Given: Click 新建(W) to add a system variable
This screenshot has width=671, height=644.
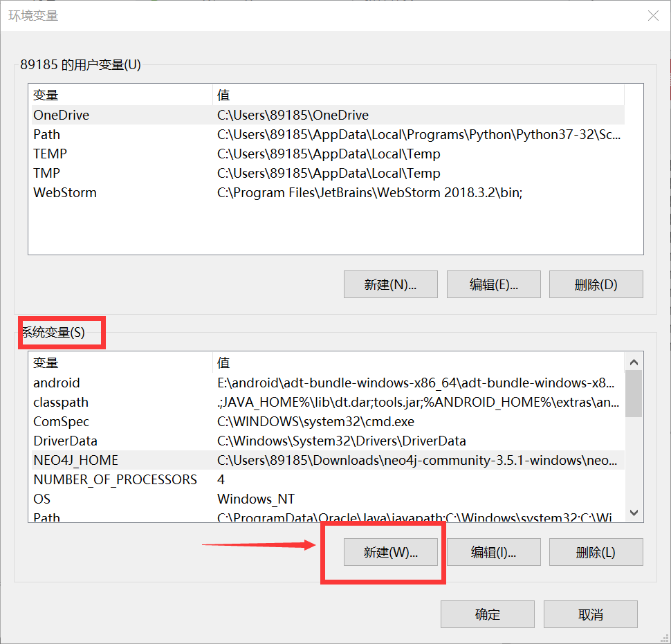Looking at the screenshot, I should pyautogui.click(x=390, y=552).
